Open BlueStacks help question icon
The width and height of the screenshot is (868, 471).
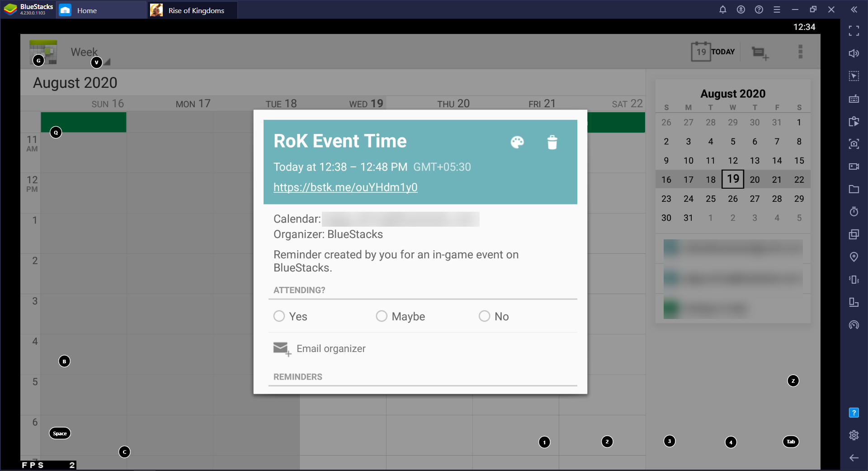(x=759, y=10)
